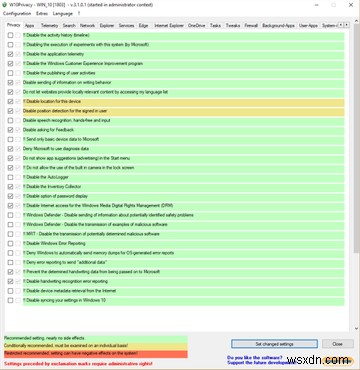Switch to the Apps tab
The image size is (360, 370).
(30, 26)
